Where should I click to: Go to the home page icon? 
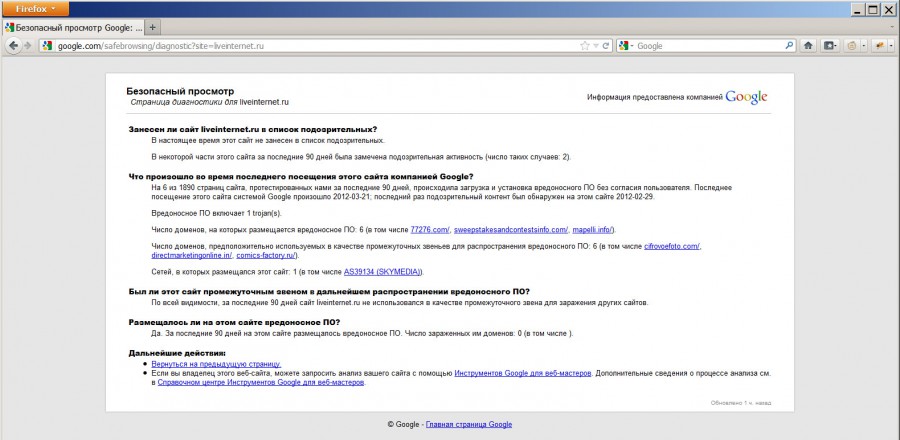point(809,46)
